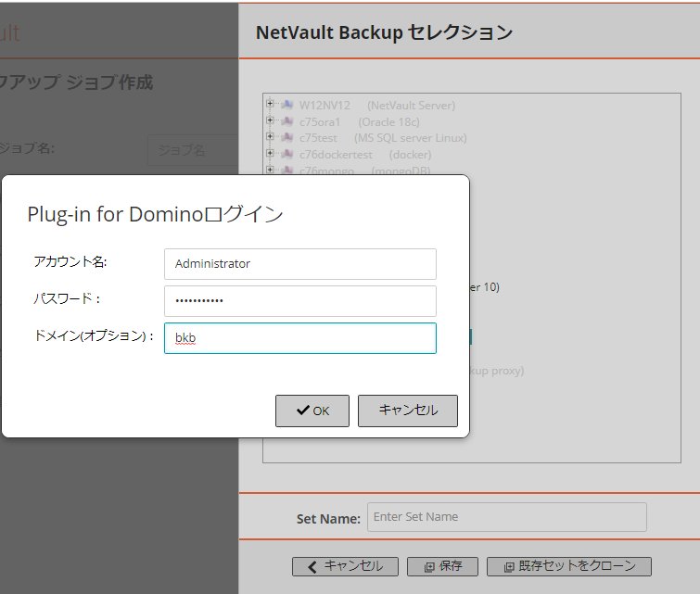Select c75test (MS SQL server Linux) row
The width and height of the screenshot is (700, 594).
coord(383,138)
